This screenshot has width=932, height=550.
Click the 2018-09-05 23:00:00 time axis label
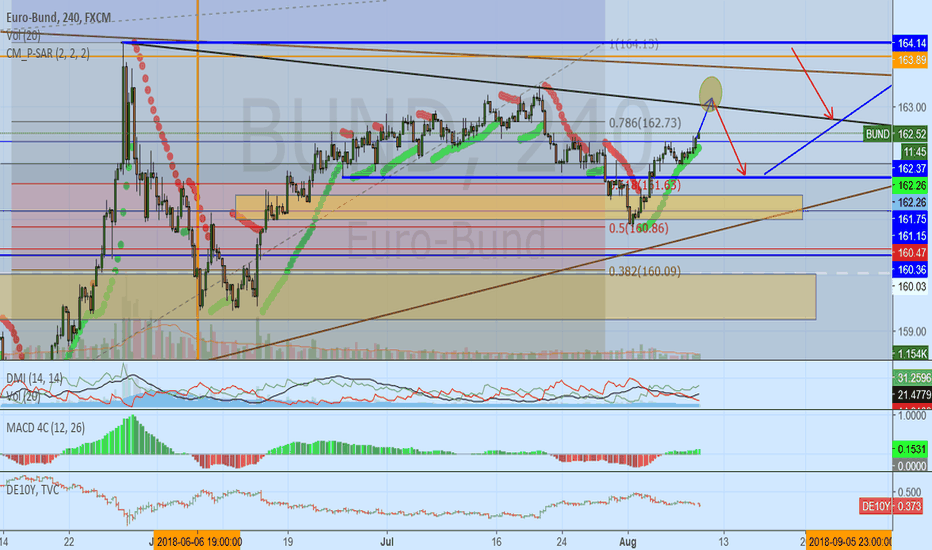[x=849, y=542]
